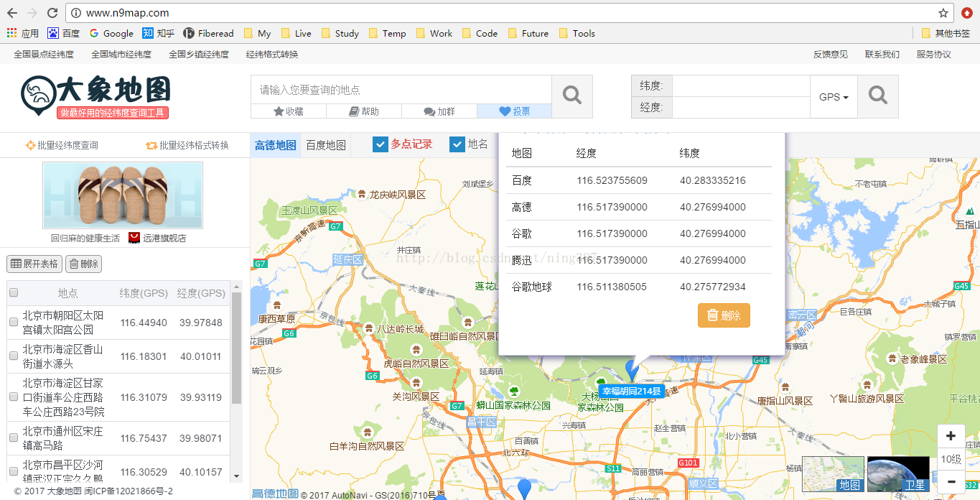Switch to the 地图 map view thumbnail
The width and height of the screenshot is (980, 500).
point(833,474)
